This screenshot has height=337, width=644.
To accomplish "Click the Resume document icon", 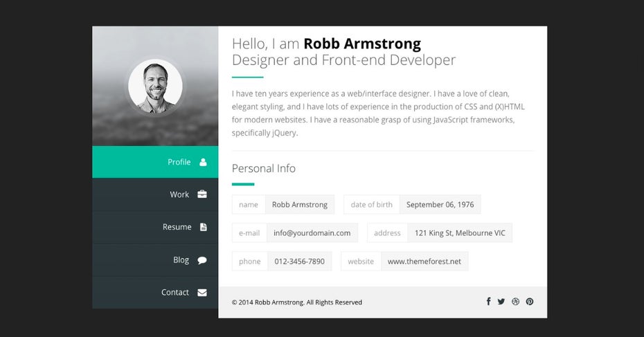I will [204, 227].
